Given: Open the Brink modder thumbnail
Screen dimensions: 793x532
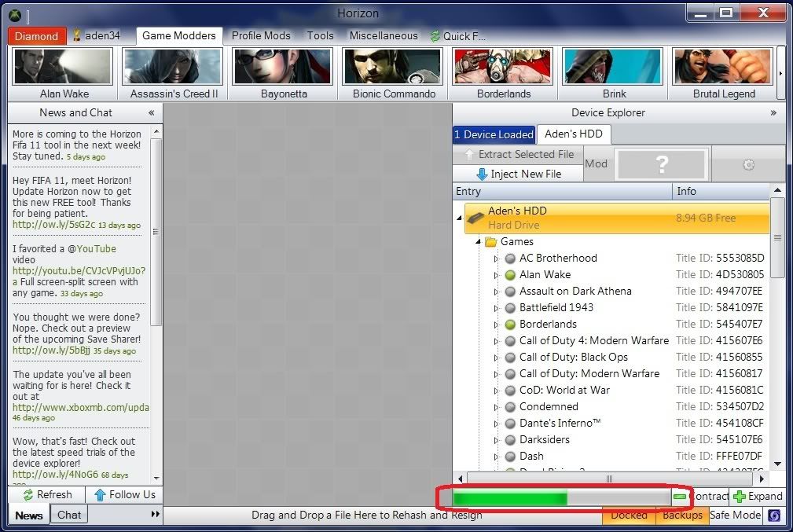Looking at the screenshot, I should tap(614, 67).
